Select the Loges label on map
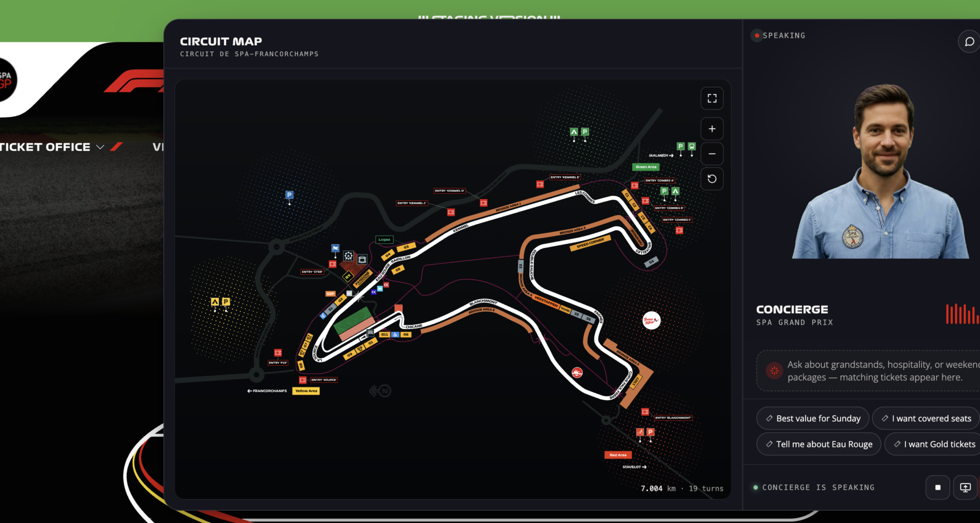 pos(384,240)
